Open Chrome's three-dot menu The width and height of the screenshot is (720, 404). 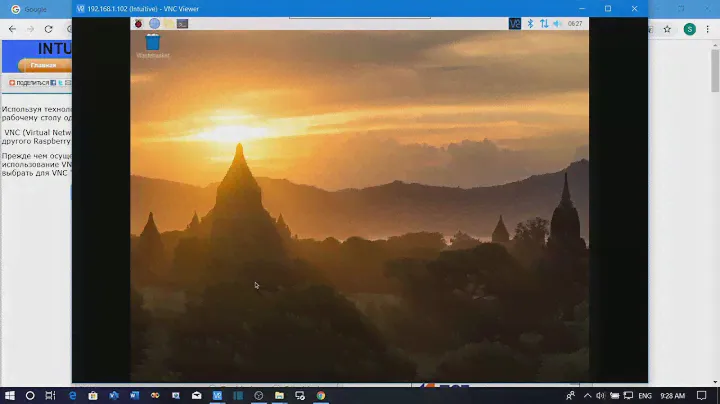pos(709,29)
